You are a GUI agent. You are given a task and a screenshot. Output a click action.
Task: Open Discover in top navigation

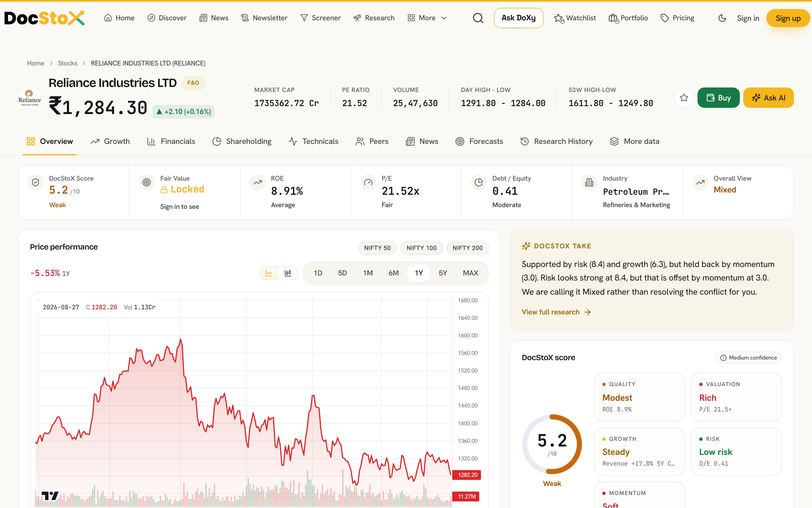click(x=167, y=18)
